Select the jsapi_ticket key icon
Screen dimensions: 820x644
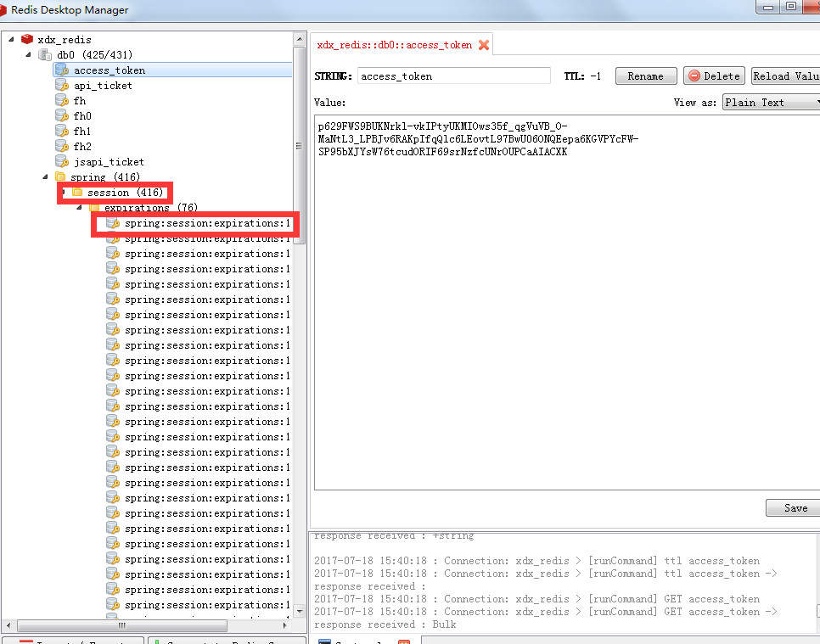pos(60,161)
